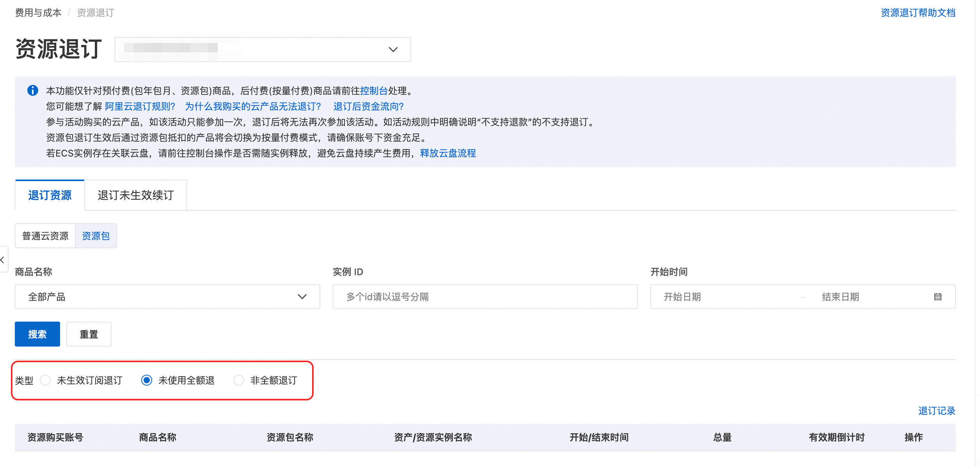Select the 资源包 sub-tab
Viewport: 980px width, 466px height.
pos(96,236)
